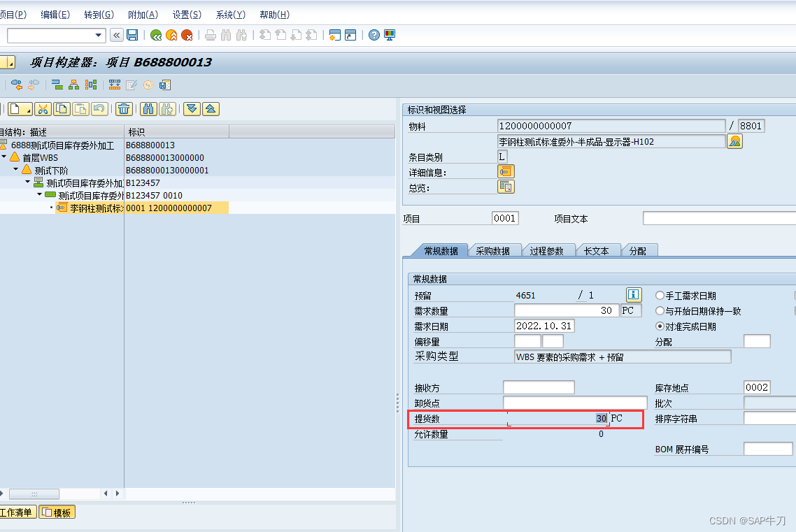796x532 pixels.
Task: Open the 编辑(E) menu
Action: (55, 15)
